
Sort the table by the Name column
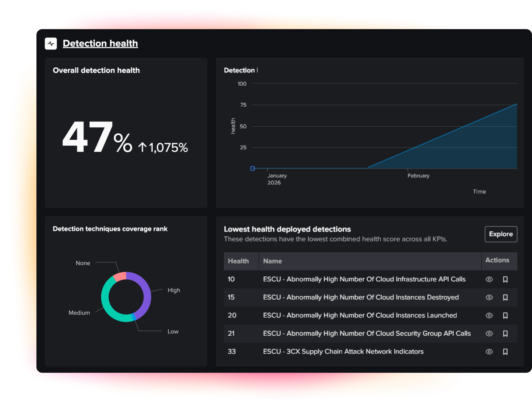tap(272, 261)
